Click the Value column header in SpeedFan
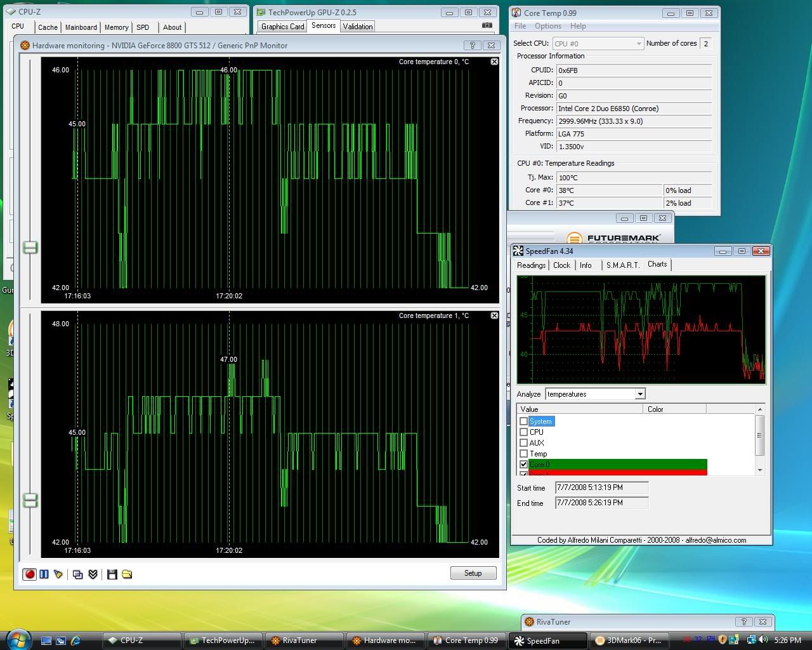Viewport: 812px width, 650px height. point(580,409)
